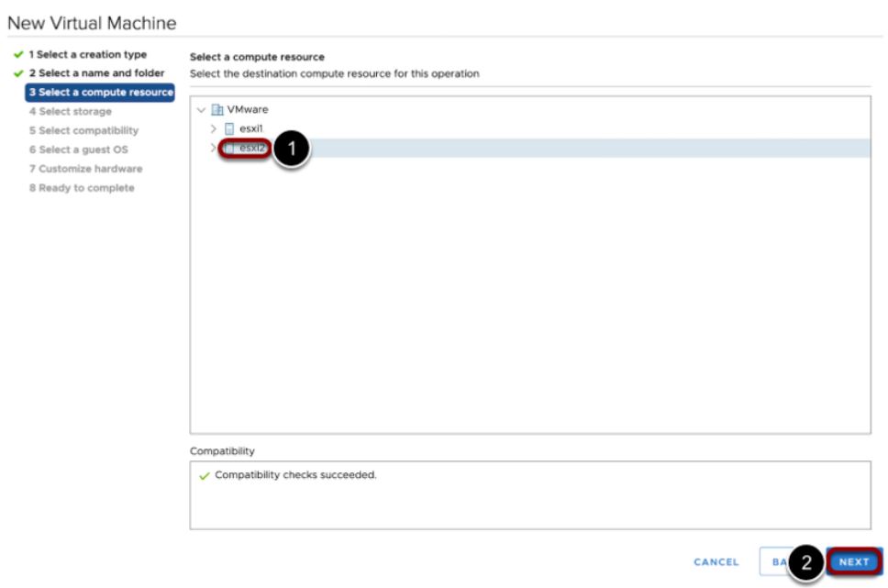Collapse the VMware datacenter tree node
Viewport: 888px width, 588px height.
[x=201, y=110]
